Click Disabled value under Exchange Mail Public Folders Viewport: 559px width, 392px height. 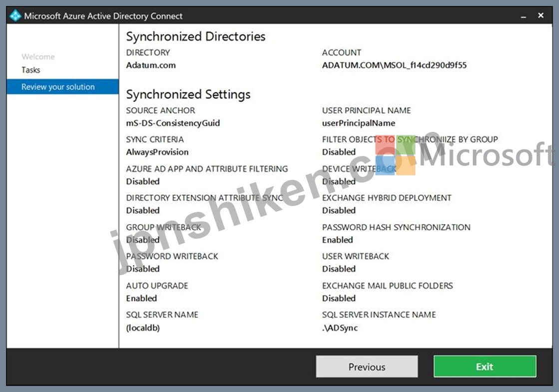click(x=339, y=298)
